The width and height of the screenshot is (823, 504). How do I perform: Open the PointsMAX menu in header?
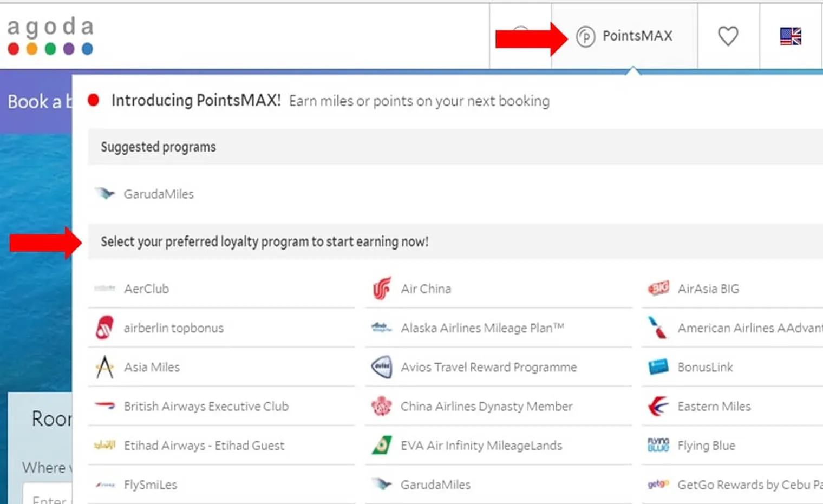624,36
